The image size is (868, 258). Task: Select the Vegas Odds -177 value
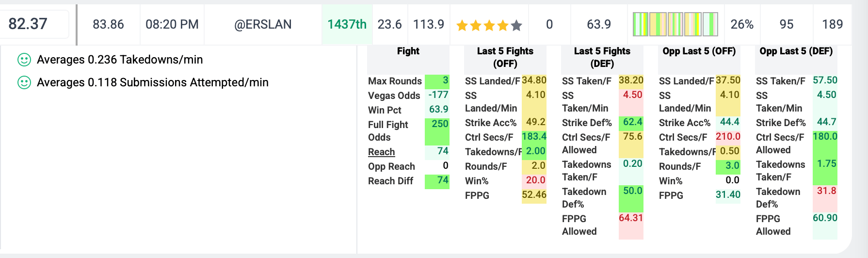pos(437,95)
